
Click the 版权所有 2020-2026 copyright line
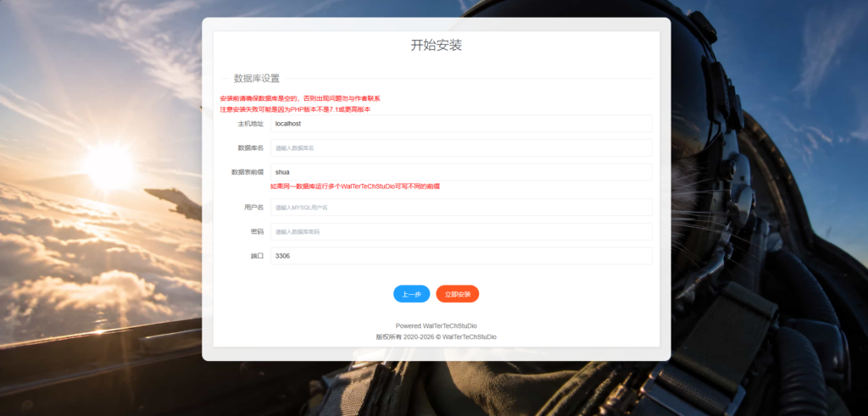pyautogui.click(x=437, y=336)
